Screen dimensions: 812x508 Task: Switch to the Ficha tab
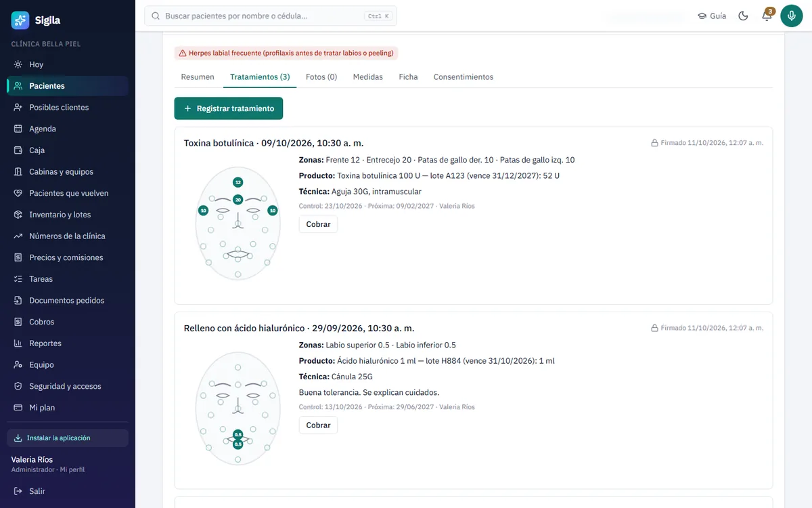point(408,77)
